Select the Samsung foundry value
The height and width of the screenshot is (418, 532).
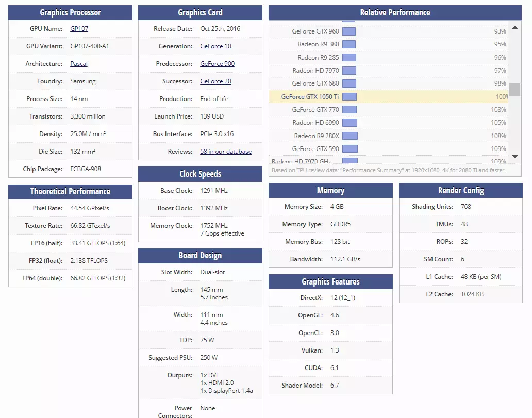[83, 81]
